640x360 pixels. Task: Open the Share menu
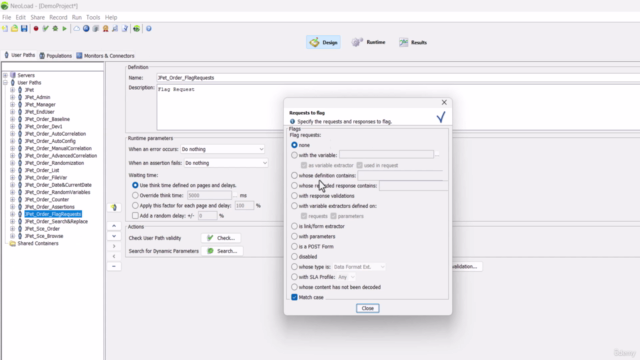coord(38,17)
